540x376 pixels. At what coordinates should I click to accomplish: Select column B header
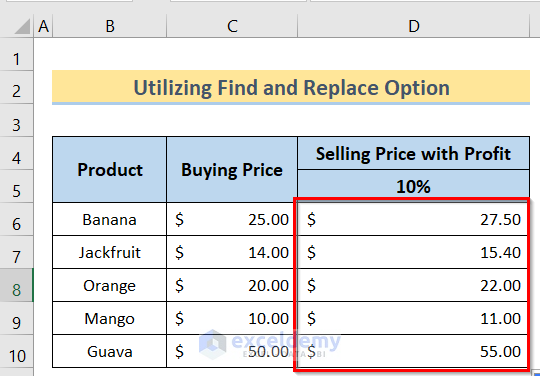110,26
